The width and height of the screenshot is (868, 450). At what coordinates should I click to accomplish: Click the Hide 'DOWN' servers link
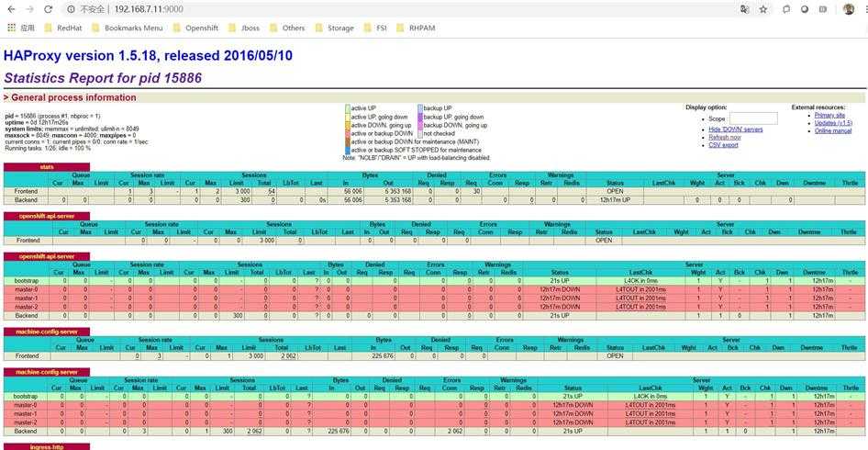pos(735,129)
